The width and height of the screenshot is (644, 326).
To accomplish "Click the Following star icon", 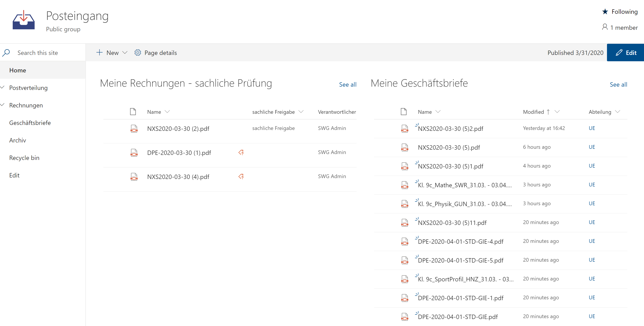I will point(605,12).
